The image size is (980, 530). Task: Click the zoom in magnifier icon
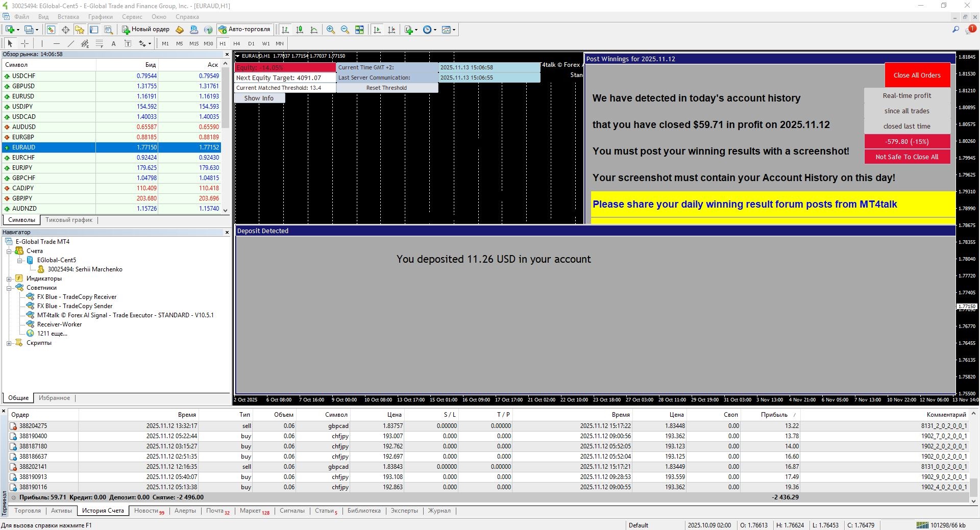click(x=331, y=30)
